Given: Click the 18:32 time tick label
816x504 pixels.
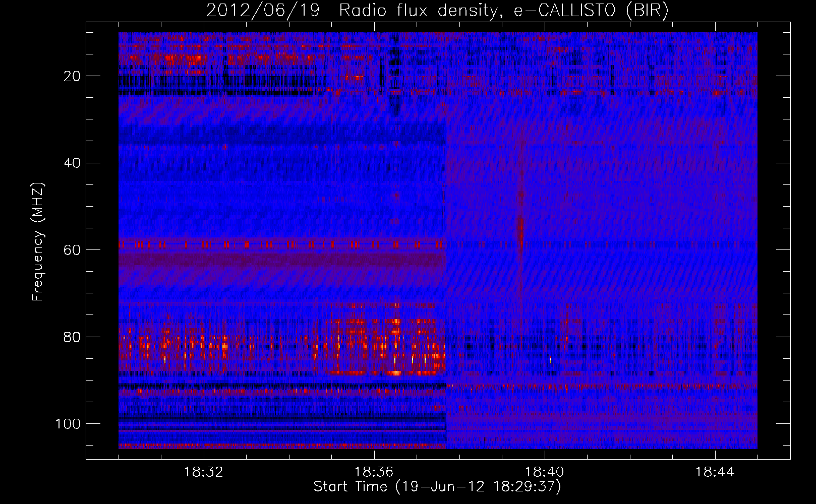Looking at the screenshot, I should tap(204, 472).
